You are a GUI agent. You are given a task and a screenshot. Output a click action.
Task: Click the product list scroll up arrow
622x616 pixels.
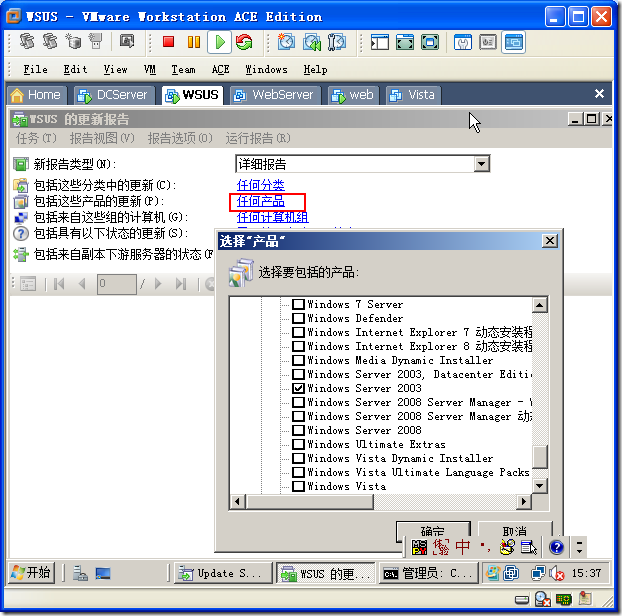pyautogui.click(x=539, y=305)
